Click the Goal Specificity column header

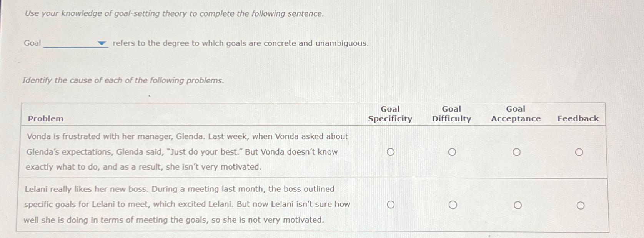tap(390, 114)
